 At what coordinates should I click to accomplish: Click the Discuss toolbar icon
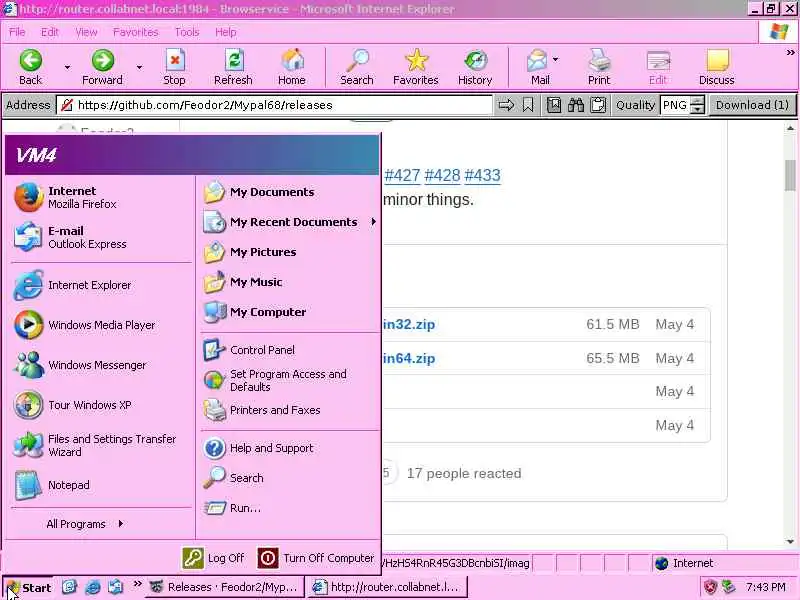click(x=717, y=67)
